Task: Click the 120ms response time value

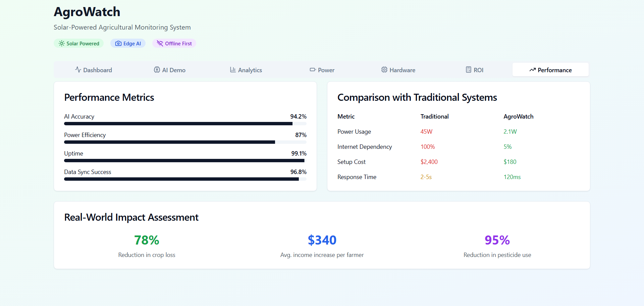Action: coord(512,177)
